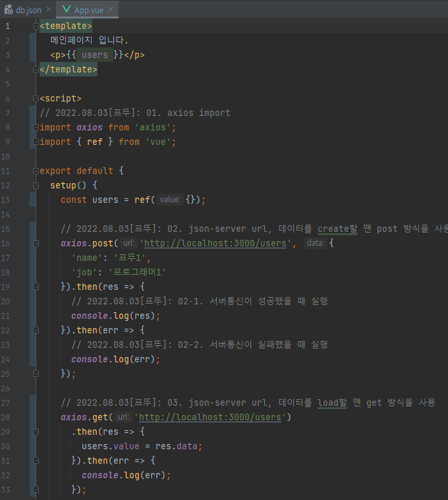
Task: Click the 'value:' inlay hint in ref()
Action: pyautogui.click(x=170, y=200)
